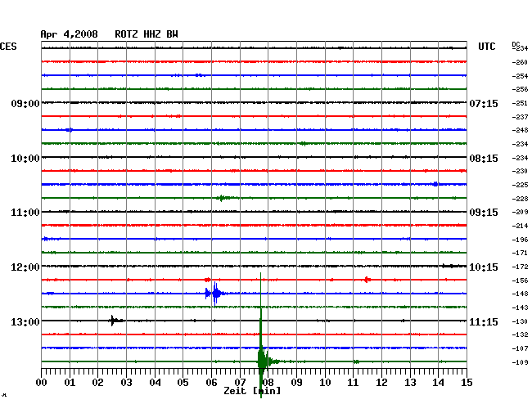
Task: Click DC offset value '-132'
Action: (x=520, y=334)
